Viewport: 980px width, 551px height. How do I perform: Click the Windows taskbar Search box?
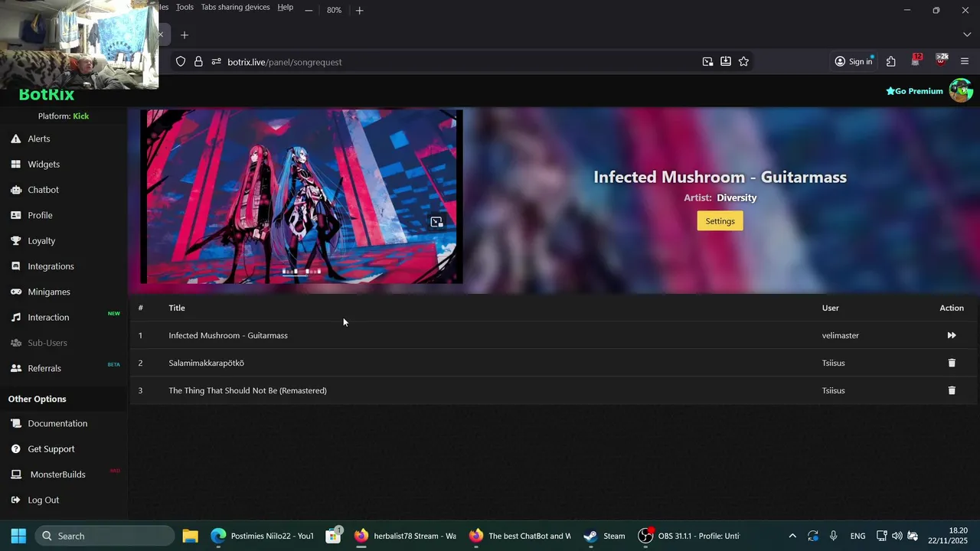[106, 536]
